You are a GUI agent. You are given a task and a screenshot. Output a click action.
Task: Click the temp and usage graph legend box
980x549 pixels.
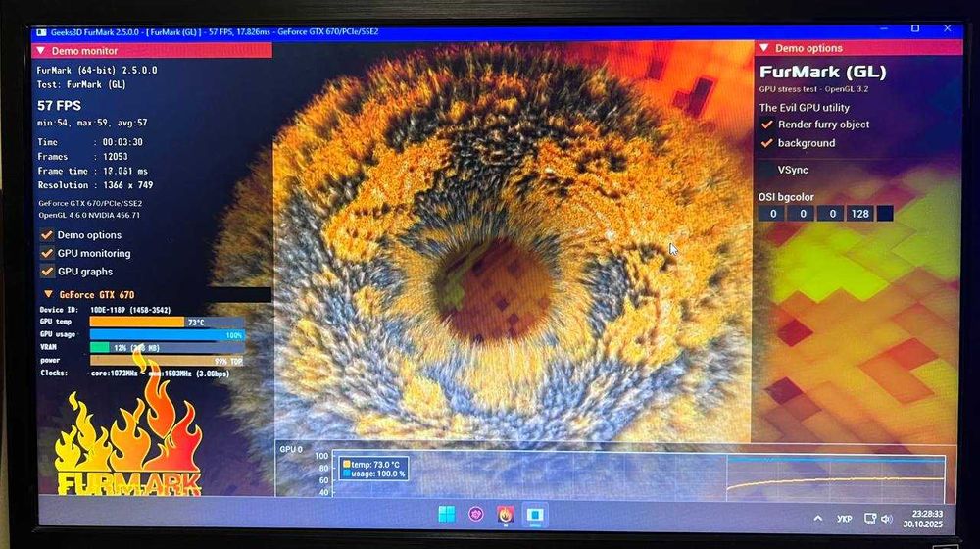point(373,469)
